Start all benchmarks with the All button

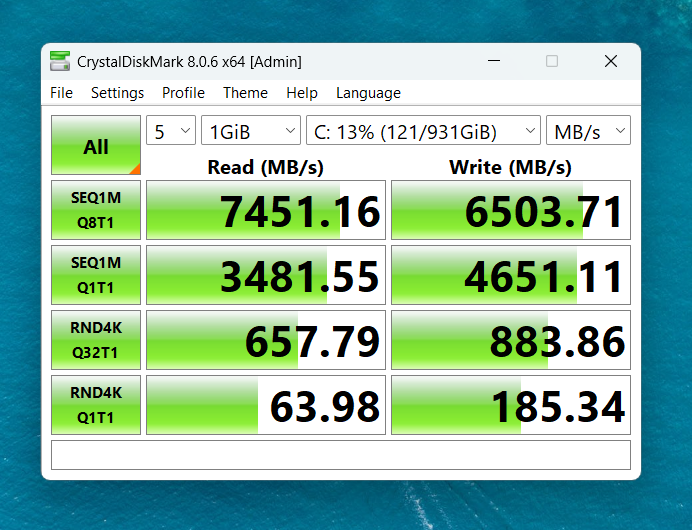[x=96, y=145]
